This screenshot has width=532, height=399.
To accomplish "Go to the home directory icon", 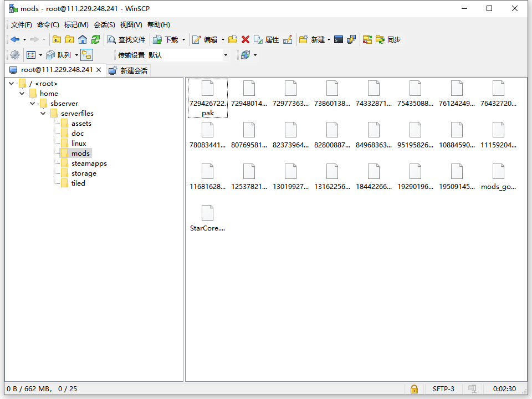I will click(83, 40).
